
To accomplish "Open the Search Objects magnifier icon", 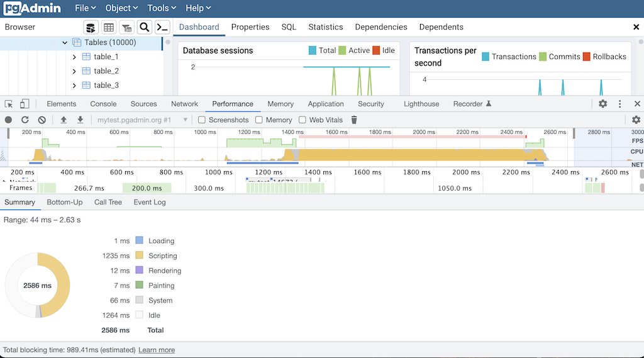I will (x=145, y=27).
